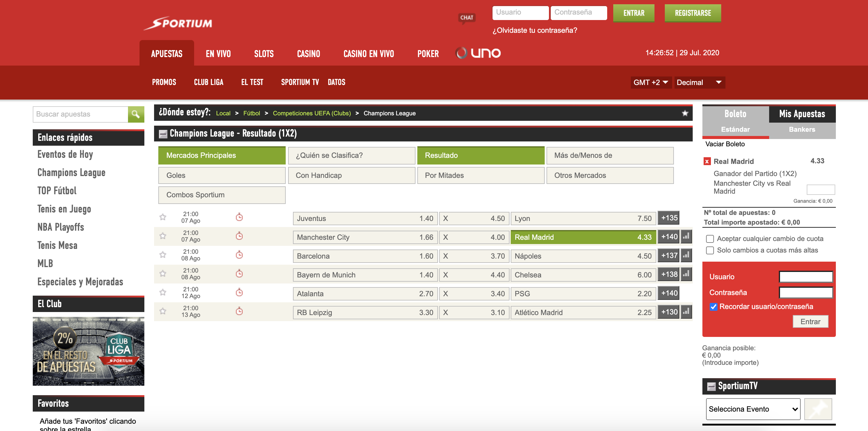868x431 pixels.
Task: Select Manchester City odds 1.66
Action: [x=365, y=237]
